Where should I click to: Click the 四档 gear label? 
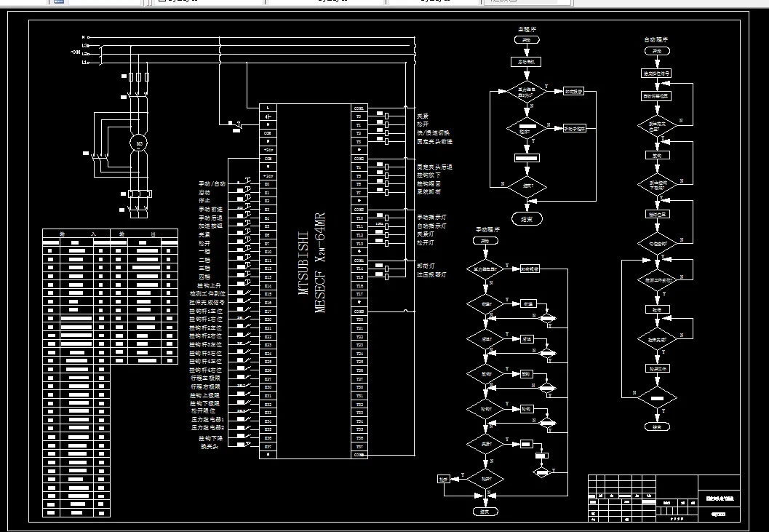click(x=204, y=277)
